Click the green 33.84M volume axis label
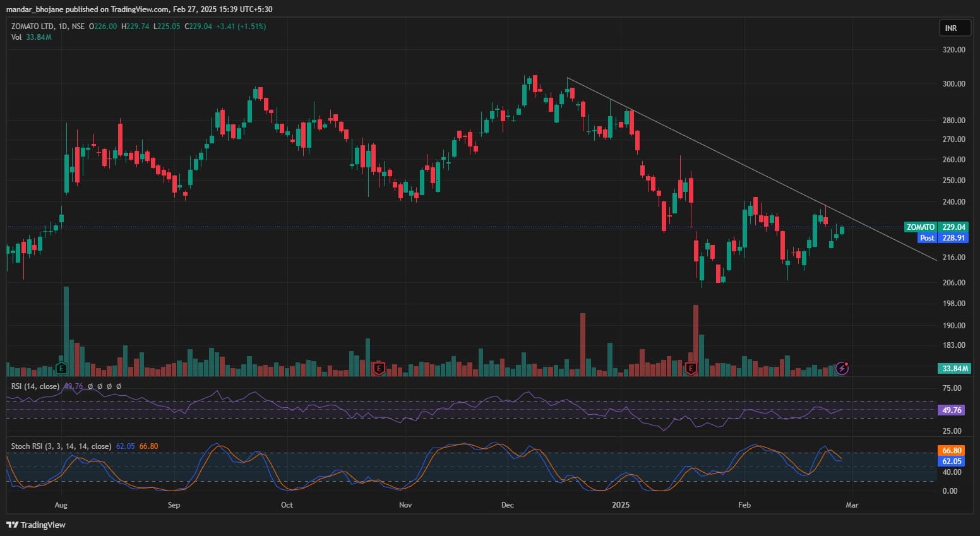Image resolution: width=980 pixels, height=536 pixels. coord(955,369)
